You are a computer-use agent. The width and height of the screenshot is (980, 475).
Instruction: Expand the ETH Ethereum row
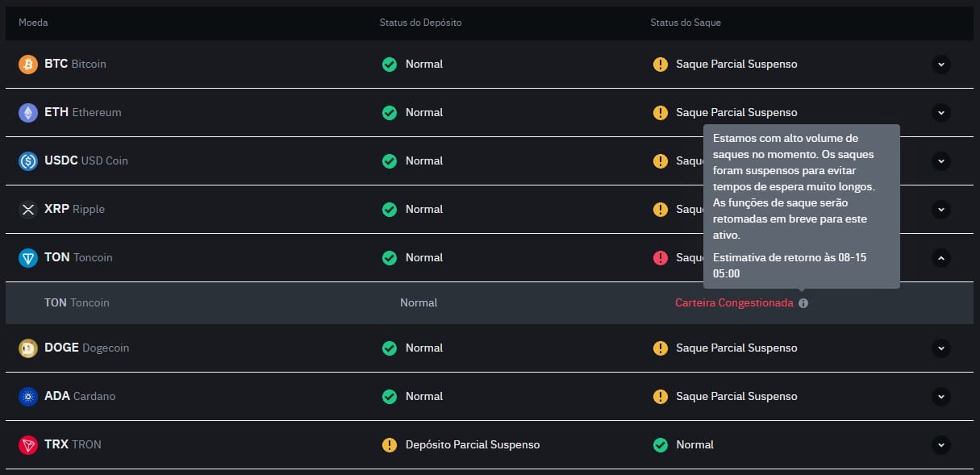point(940,112)
